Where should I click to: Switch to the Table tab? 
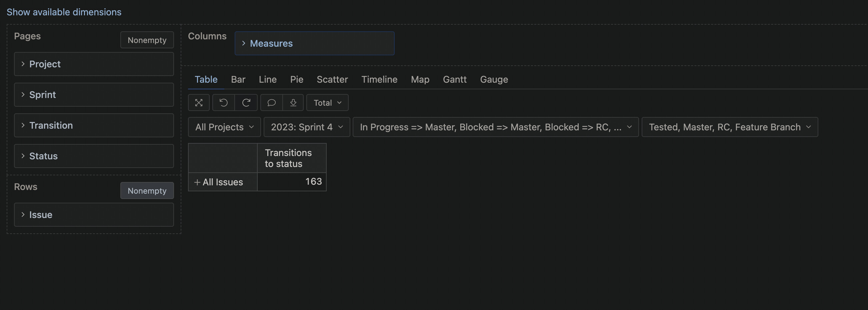[x=206, y=80]
